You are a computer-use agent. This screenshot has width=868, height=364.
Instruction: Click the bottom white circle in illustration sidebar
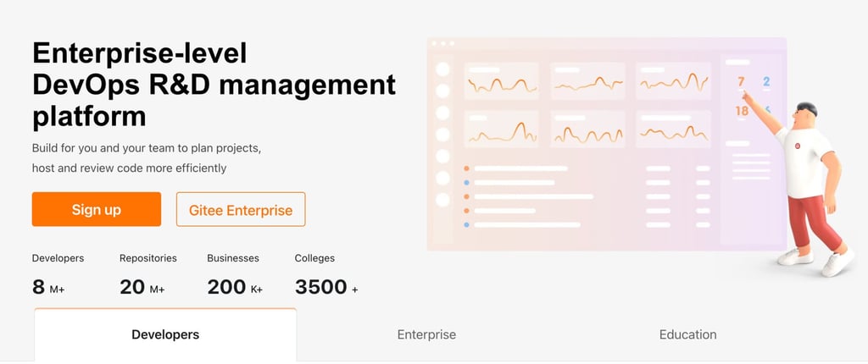pos(442,200)
